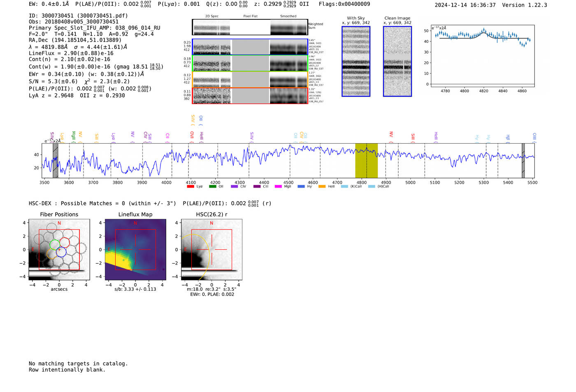Click the 'Row intentionally blank.' text
The height and width of the screenshot is (392, 576).
(x=67, y=369)
